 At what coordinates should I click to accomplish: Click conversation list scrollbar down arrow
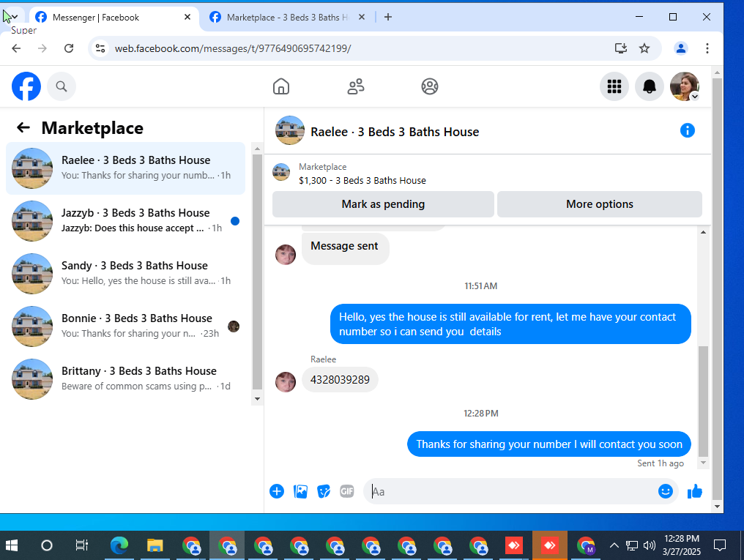257,399
